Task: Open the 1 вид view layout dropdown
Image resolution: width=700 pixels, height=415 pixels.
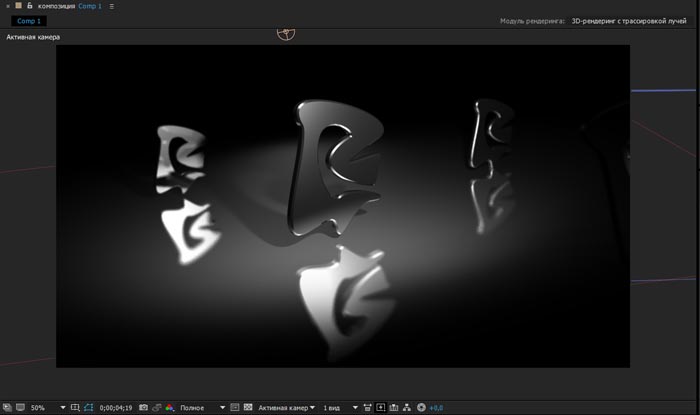Action: (341, 408)
